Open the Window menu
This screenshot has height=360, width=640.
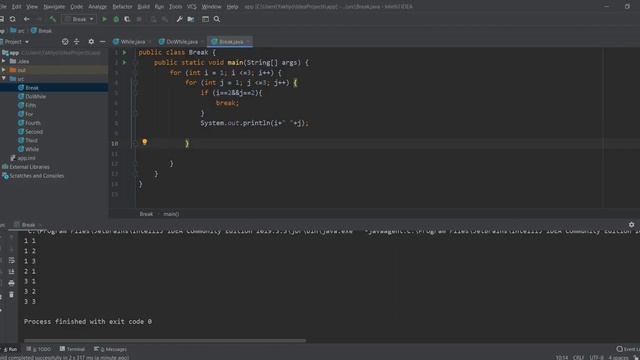211,7
